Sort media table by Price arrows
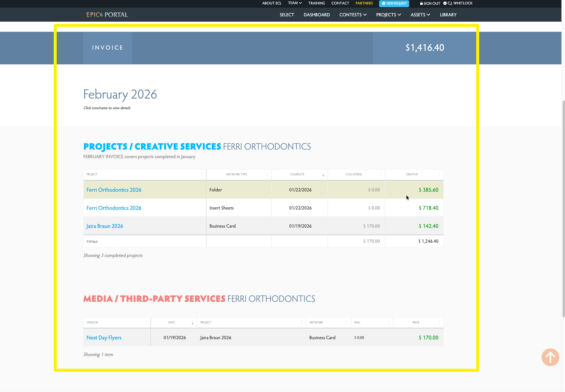Screen dimensions: 565x392 coord(439,323)
